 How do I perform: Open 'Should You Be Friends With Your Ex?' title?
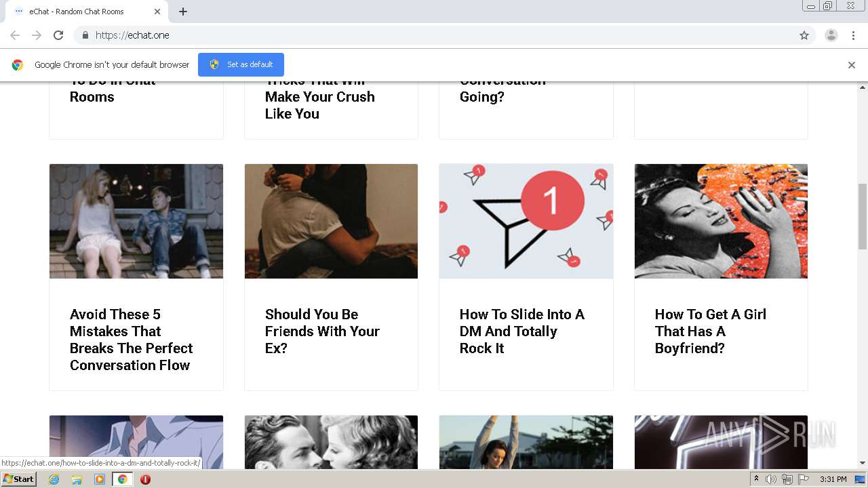tap(322, 331)
